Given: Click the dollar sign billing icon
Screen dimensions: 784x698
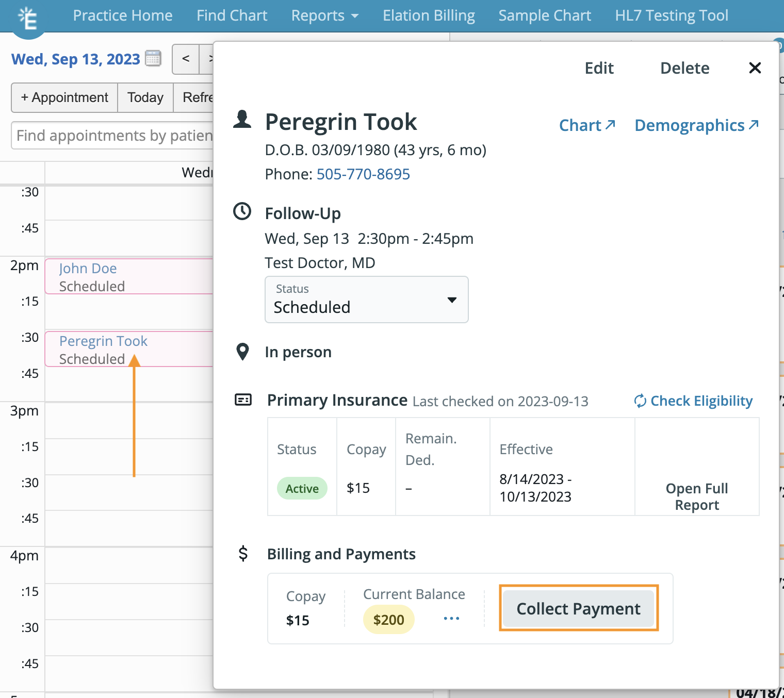Looking at the screenshot, I should tap(243, 553).
